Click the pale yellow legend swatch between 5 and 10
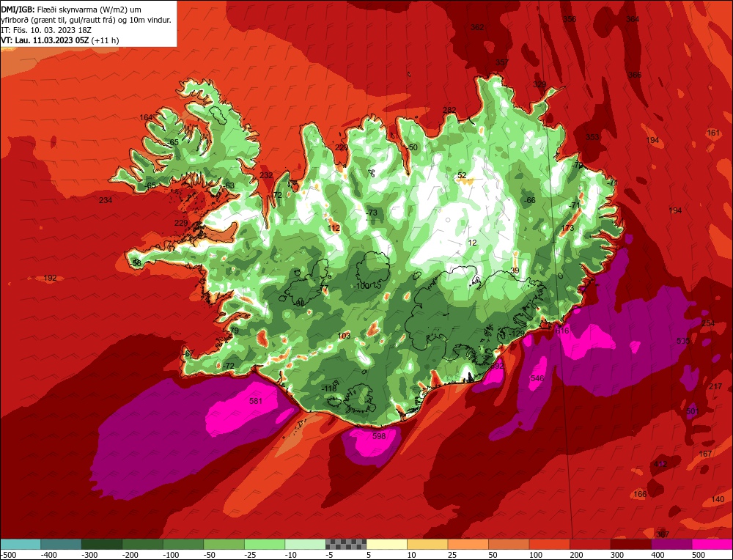 pyautogui.click(x=386, y=545)
